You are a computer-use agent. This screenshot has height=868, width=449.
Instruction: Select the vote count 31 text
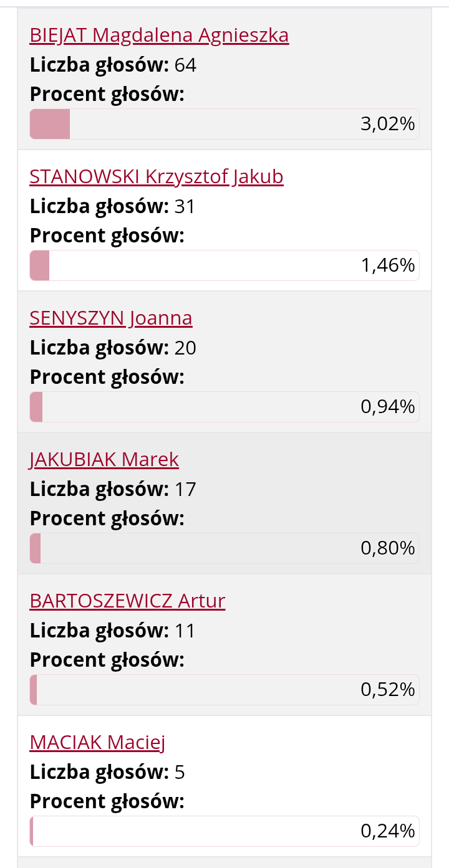185,206
